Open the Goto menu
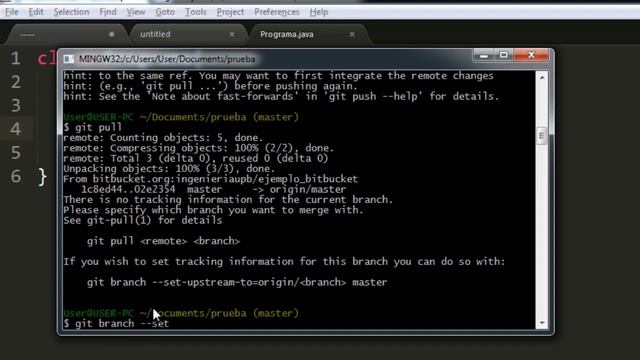The width and height of the screenshot is (640, 360). 165,12
